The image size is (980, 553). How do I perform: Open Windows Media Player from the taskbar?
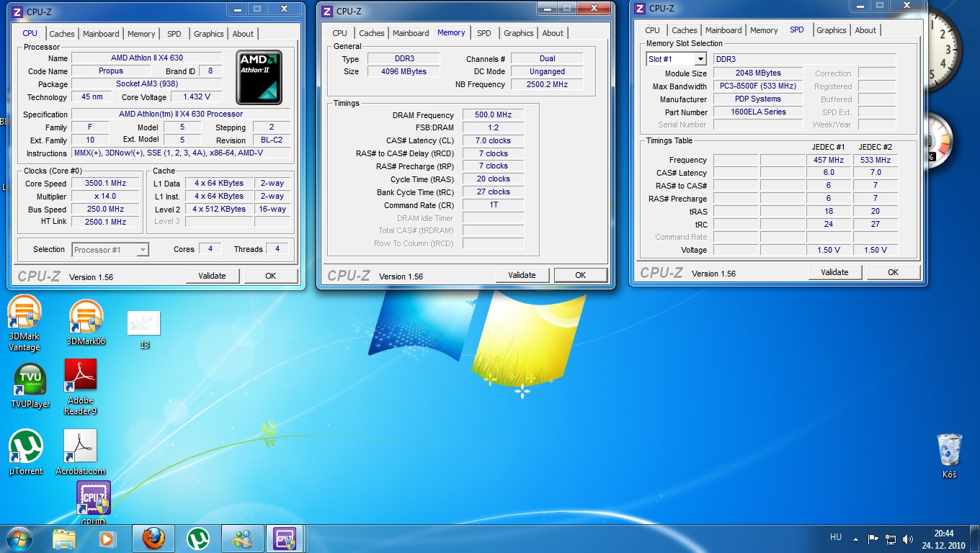(107, 539)
